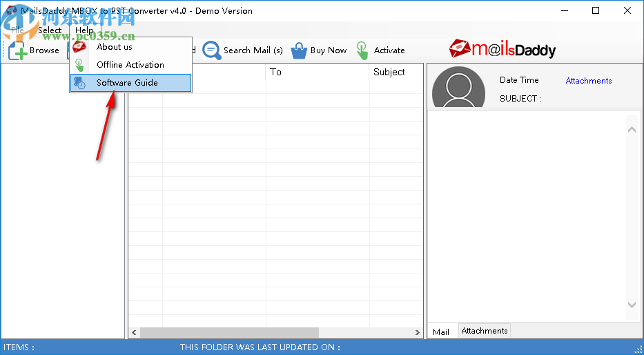
Task: Click the To column header
Action: (x=275, y=72)
